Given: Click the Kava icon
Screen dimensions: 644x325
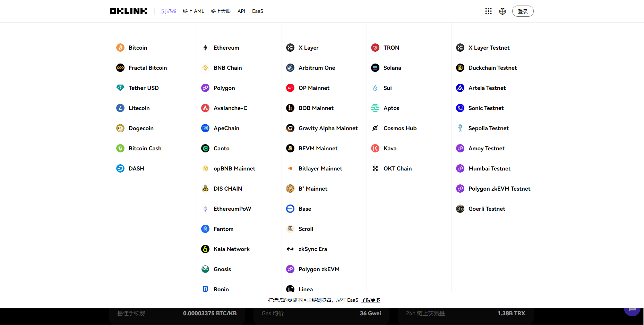Looking at the screenshot, I should (375, 148).
